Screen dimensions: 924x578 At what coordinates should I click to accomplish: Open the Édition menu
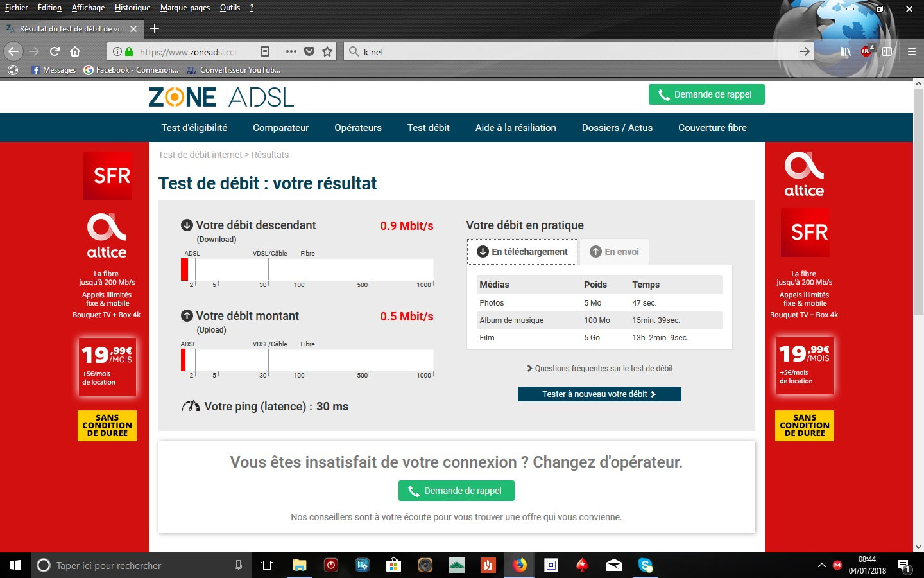pyautogui.click(x=49, y=8)
